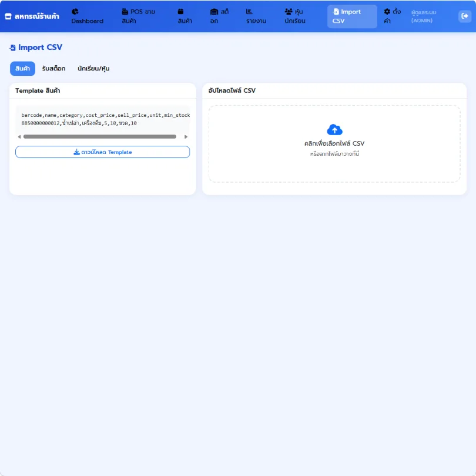Select the สินค้า import tab
Screen dimensions: 476x476
point(22,69)
